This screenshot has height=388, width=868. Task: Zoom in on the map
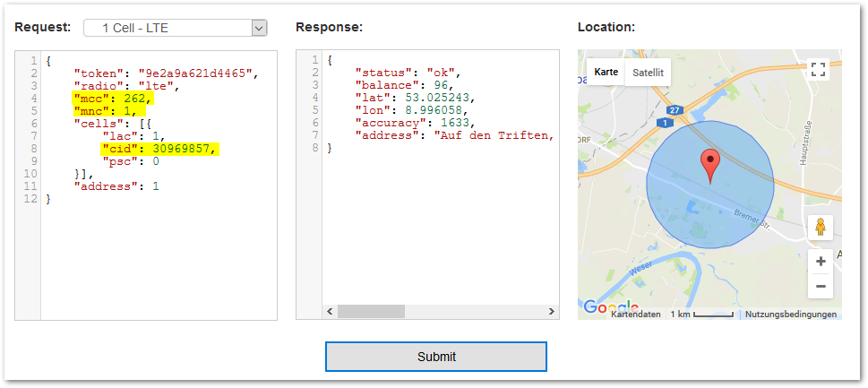point(820,262)
